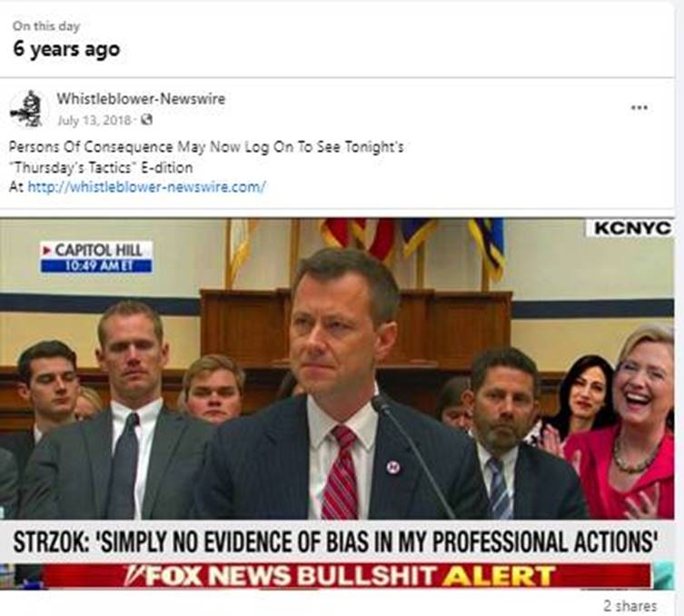Click the "6 years ago" memory heading
Screen dimensions: 684x616
pyautogui.click(x=66, y=49)
